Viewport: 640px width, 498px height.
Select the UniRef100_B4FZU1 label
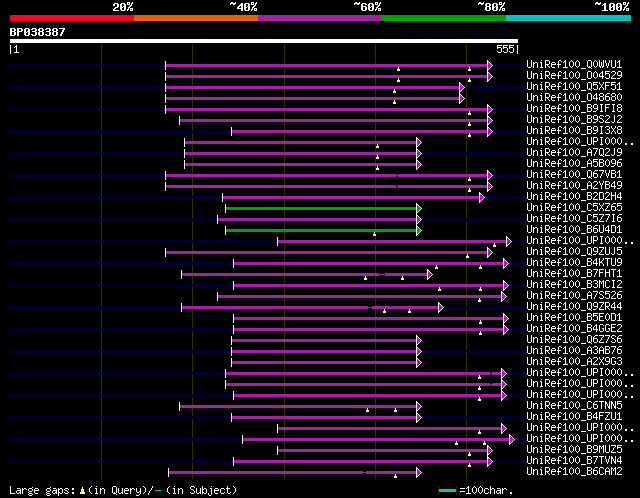click(x=574, y=417)
